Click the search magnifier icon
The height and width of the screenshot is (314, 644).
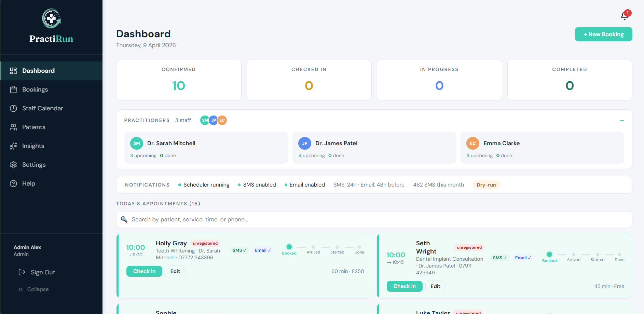point(124,219)
